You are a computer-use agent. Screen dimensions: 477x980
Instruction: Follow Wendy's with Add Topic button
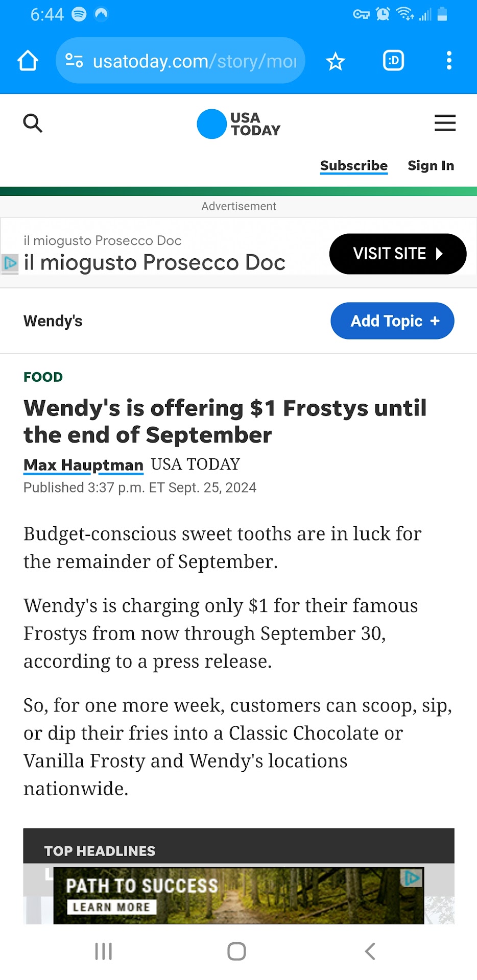pyautogui.click(x=392, y=321)
